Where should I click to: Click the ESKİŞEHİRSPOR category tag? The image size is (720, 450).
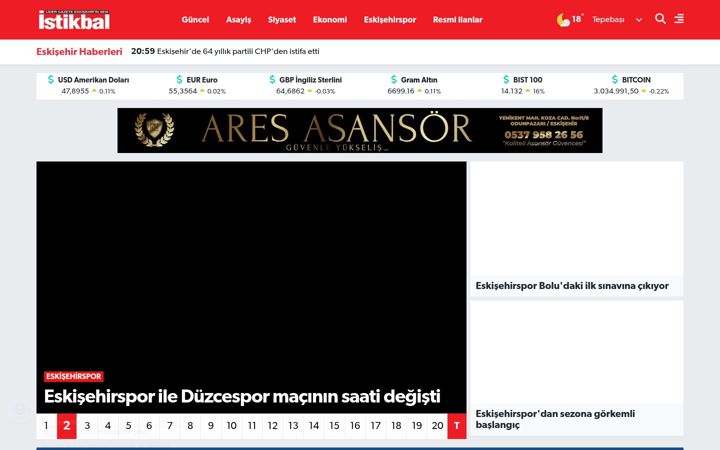point(73,377)
